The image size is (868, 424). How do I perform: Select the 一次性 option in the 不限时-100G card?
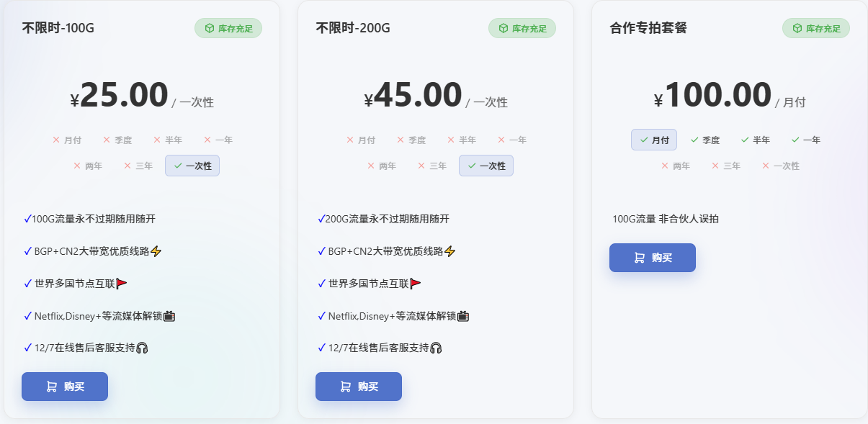pos(192,166)
